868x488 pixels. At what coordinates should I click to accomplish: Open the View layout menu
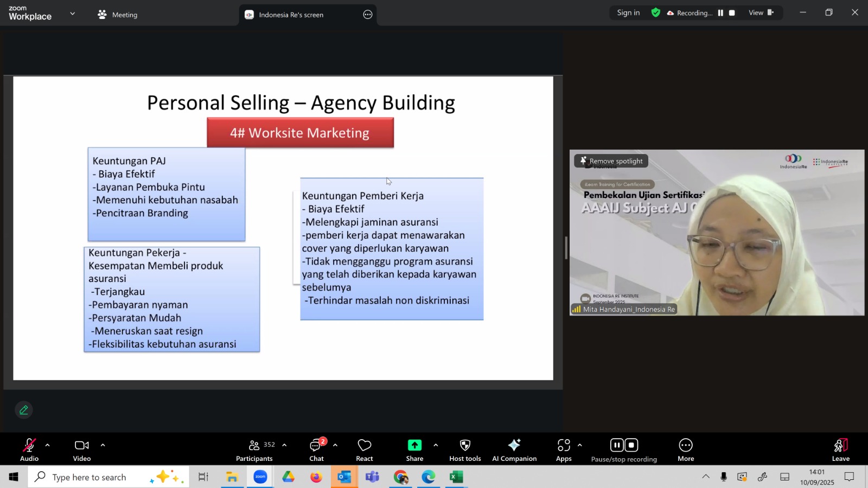pos(761,12)
